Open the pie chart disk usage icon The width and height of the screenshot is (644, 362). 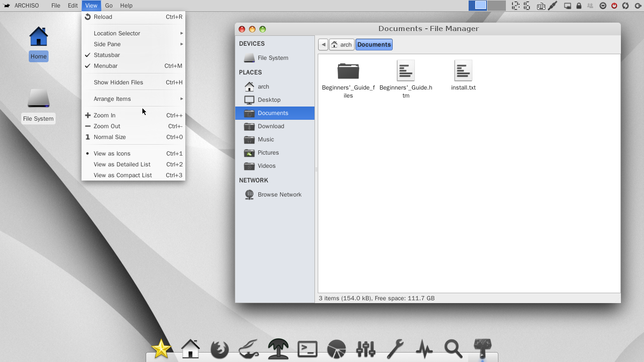coord(337,349)
